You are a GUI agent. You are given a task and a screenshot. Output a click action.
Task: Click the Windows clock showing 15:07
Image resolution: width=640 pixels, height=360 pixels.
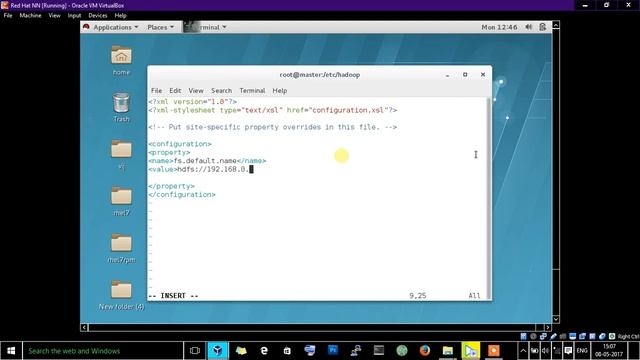point(609,350)
